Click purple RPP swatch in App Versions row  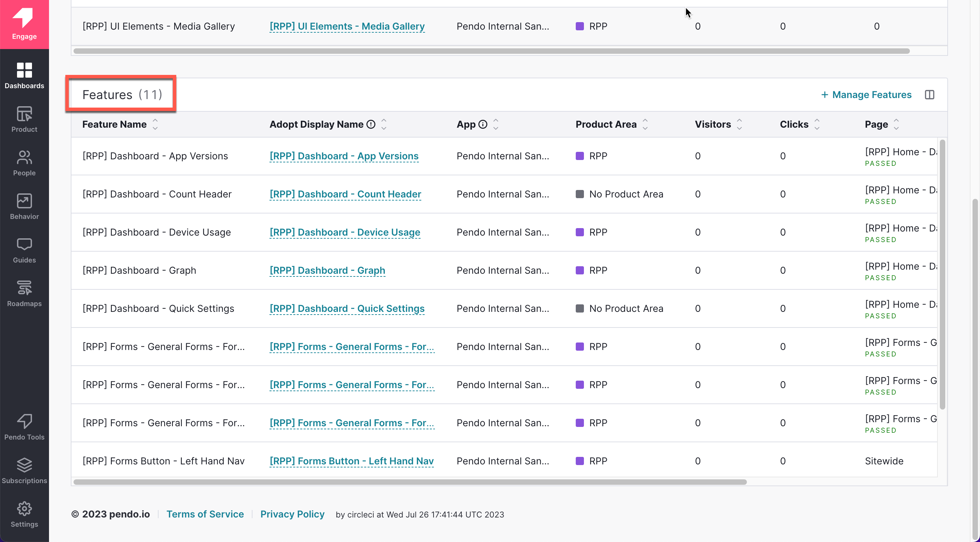point(580,156)
